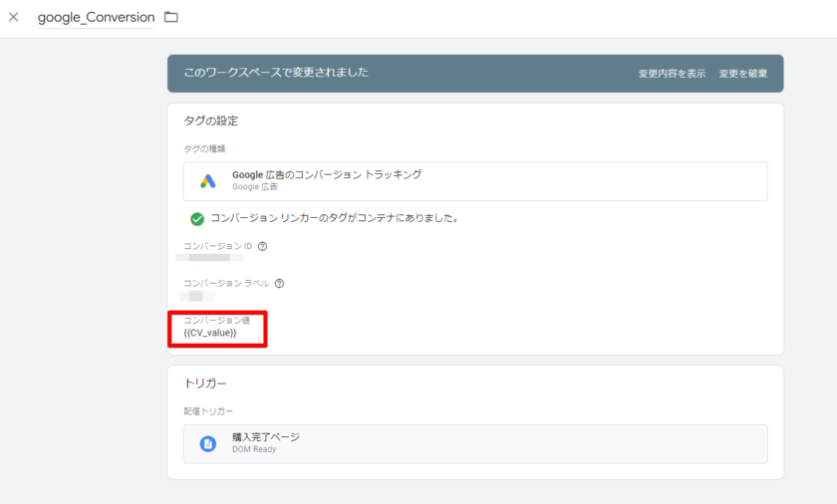Click the blurred コンバージョン ラベル value
837x504 pixels.
pyautogui.click(x=192, y=296)
